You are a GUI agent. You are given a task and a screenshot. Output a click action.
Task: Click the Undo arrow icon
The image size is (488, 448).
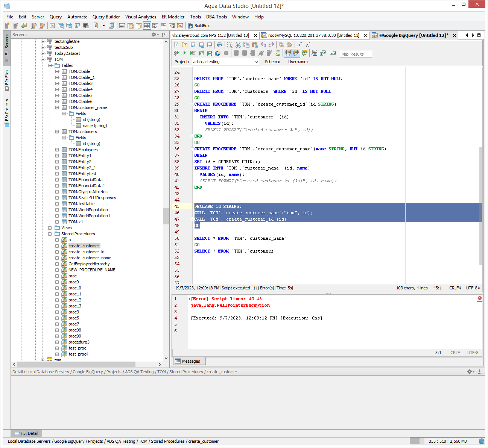(x=263, y=45)
